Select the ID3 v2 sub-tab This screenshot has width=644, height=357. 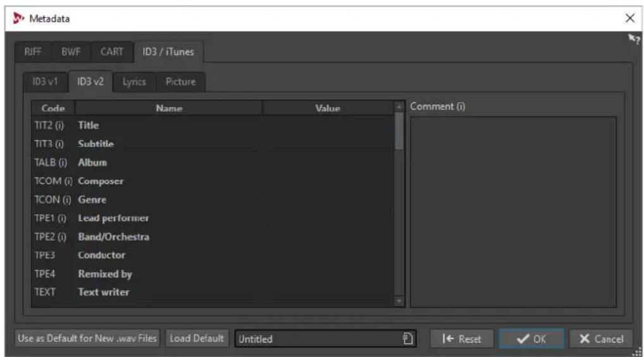pos(90,82)
